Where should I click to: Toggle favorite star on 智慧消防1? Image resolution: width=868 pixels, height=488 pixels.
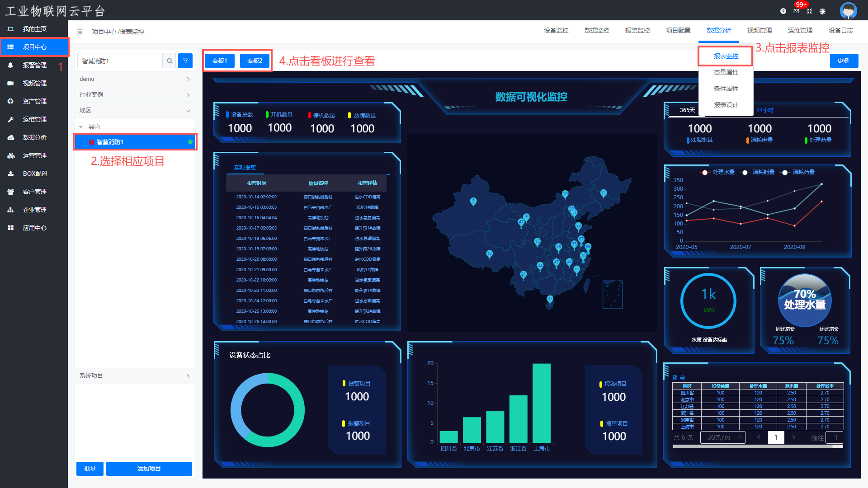pyautogui.click(x=190, y=142)
